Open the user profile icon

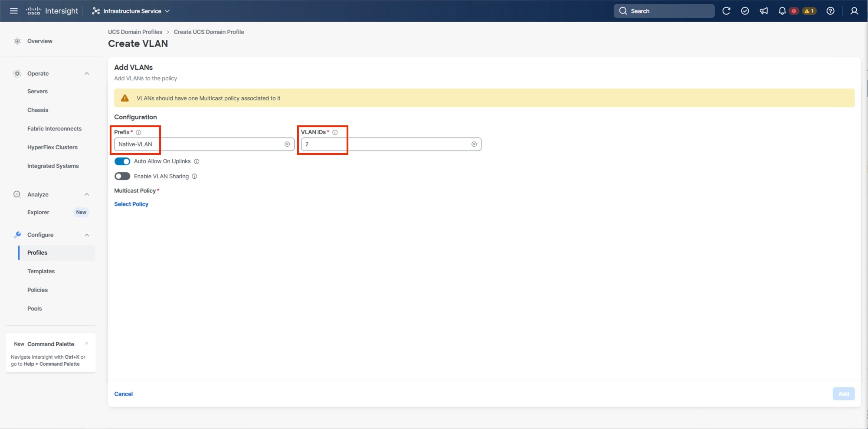click(x=854, y=11)
